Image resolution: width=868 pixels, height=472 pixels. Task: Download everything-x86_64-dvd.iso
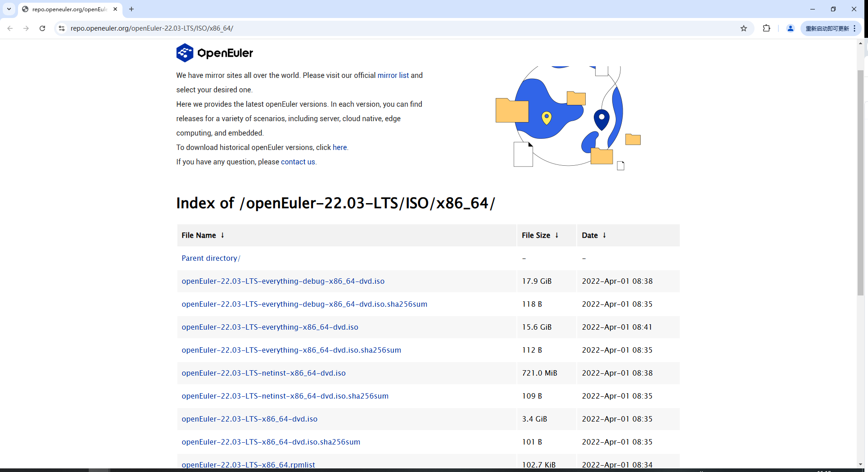270,327
